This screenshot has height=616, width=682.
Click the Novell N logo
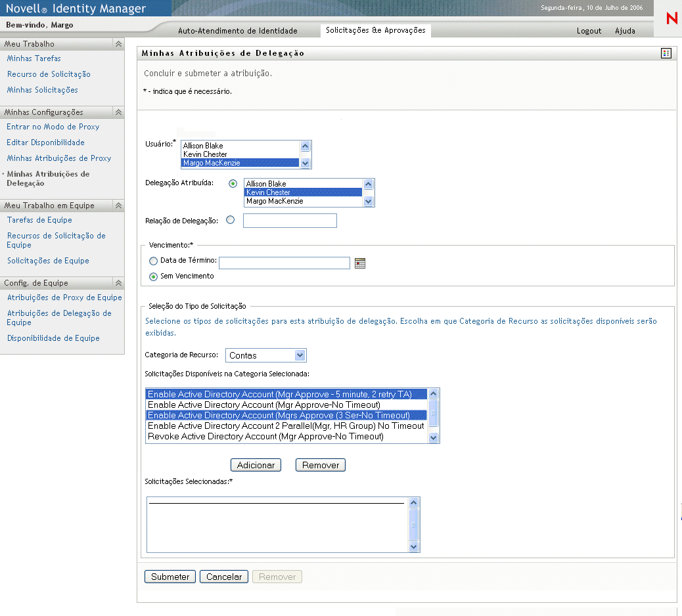point(671,19)
